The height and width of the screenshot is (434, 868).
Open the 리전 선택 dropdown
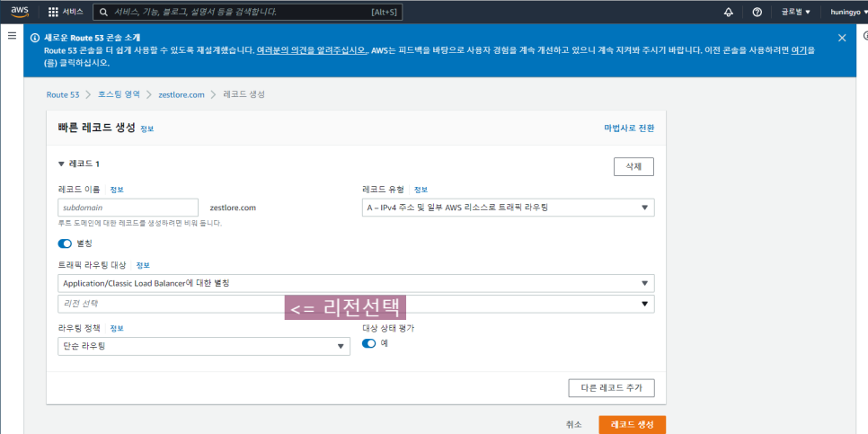point(356,304)
